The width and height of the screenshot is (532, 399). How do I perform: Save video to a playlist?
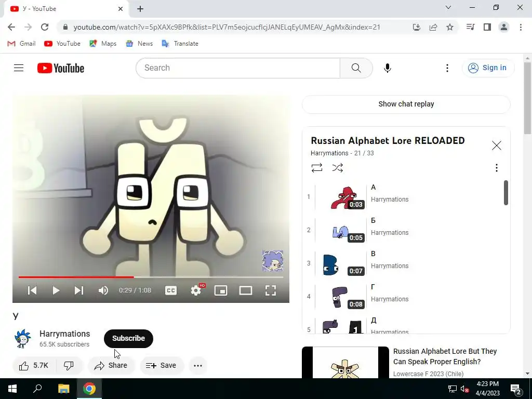[162, 365]
